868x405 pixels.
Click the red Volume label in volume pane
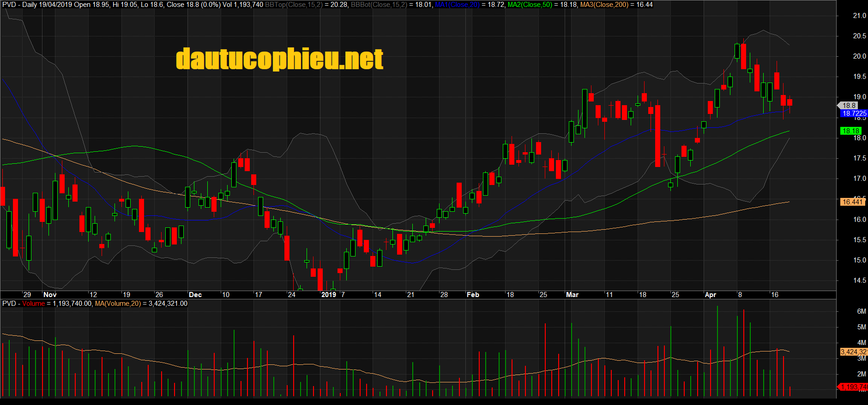pos(33,304)
